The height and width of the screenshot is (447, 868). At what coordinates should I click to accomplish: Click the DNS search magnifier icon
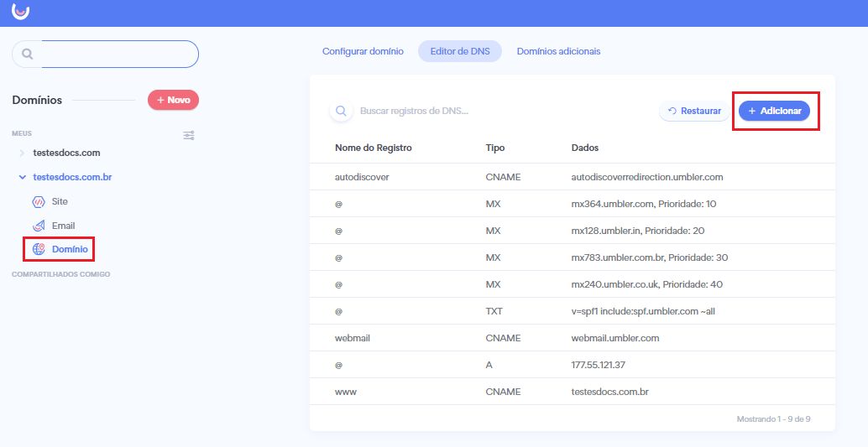tap(341, 111)
